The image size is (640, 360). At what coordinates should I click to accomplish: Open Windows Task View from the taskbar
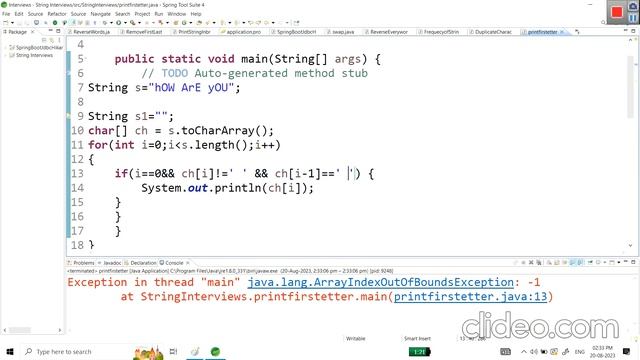click(x=173, y=351)
